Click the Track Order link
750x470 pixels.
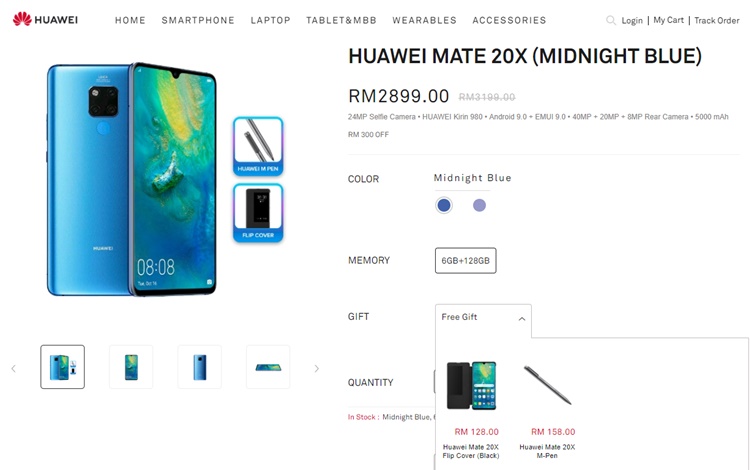717,21
